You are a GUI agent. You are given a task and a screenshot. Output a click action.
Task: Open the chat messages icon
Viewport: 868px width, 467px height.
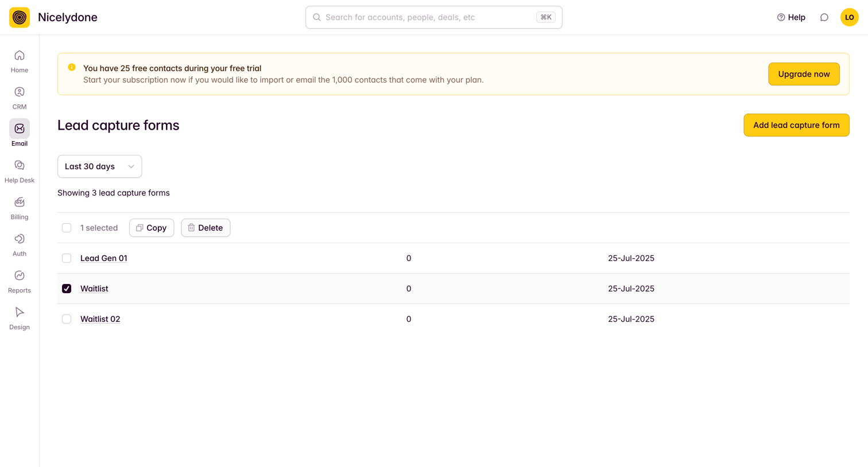click(x=824, y=17)
